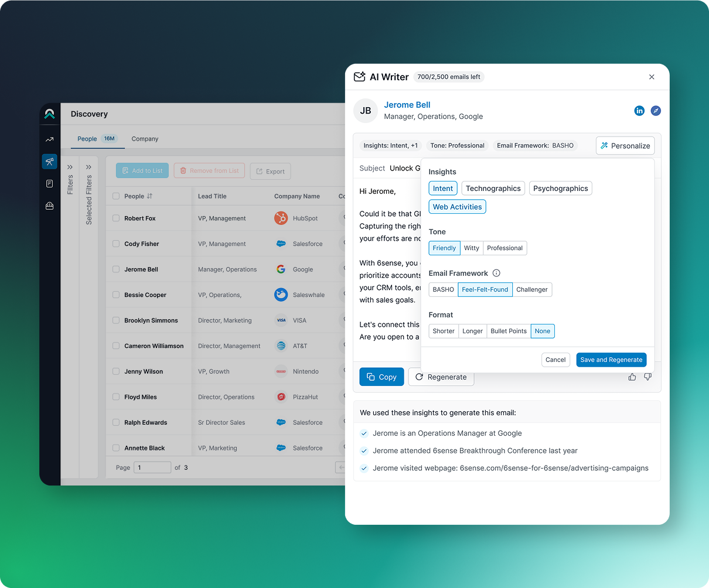Click the AI Writer envelope icon

coord(359,77)
